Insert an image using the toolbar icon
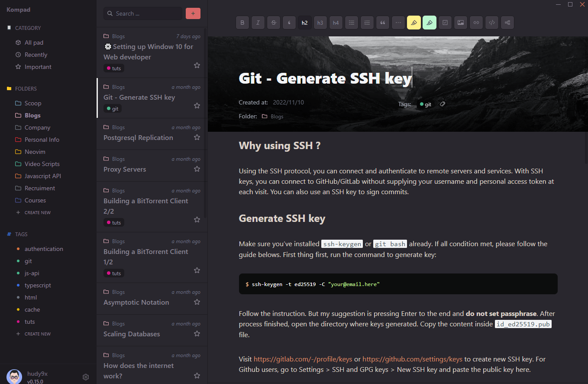 [461, 23]
